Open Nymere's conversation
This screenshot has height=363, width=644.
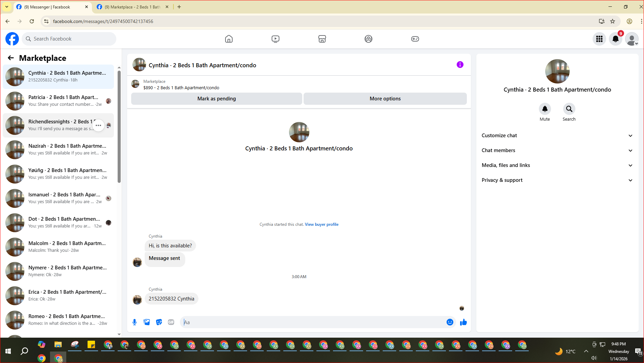coord(58,271)
